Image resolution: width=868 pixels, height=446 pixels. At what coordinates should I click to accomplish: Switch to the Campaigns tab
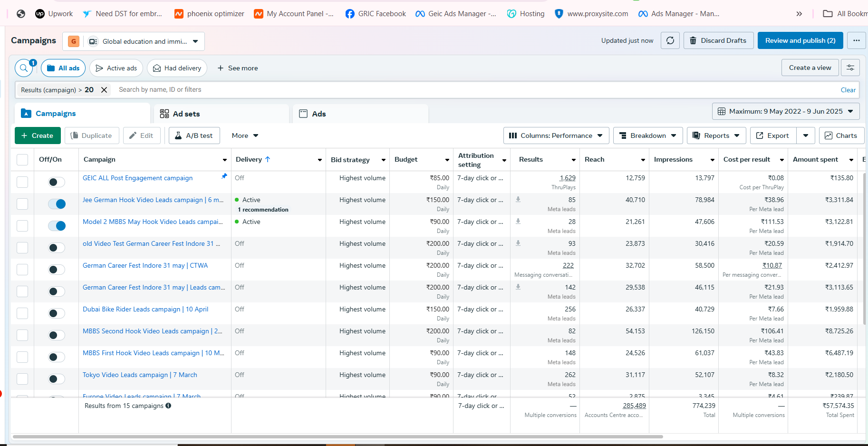point(83,114)
